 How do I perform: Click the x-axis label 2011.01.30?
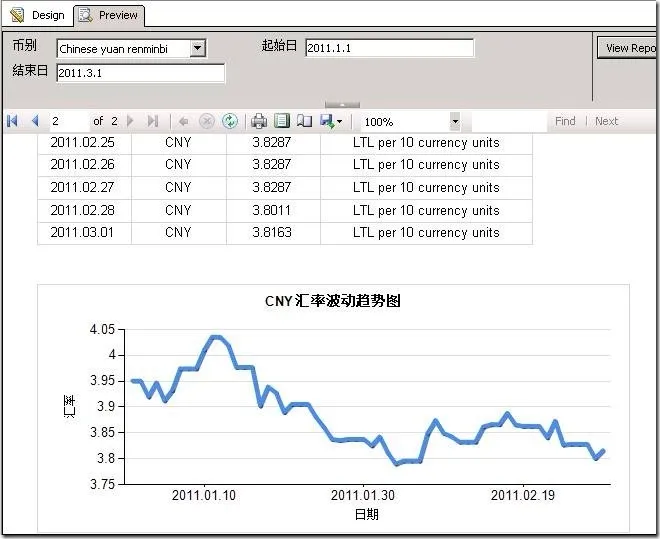[x=363, y=495]
